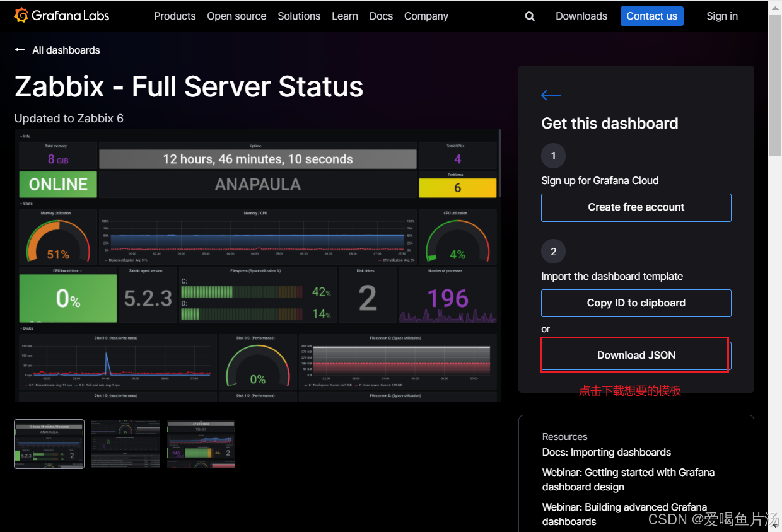Viewport: 782px width, 532px height.
Task: Select the second dashboard screenshot thumbnail
Action: 125,444
